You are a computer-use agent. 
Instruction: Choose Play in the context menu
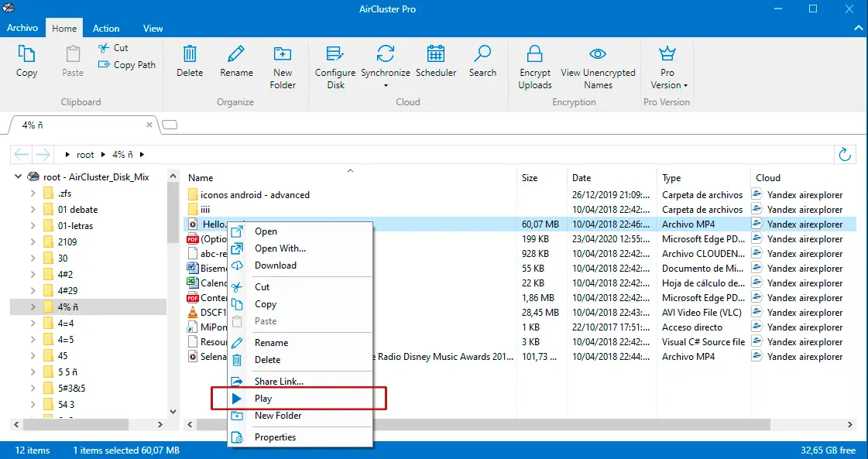pyautogui.click(x=300, y=399)
